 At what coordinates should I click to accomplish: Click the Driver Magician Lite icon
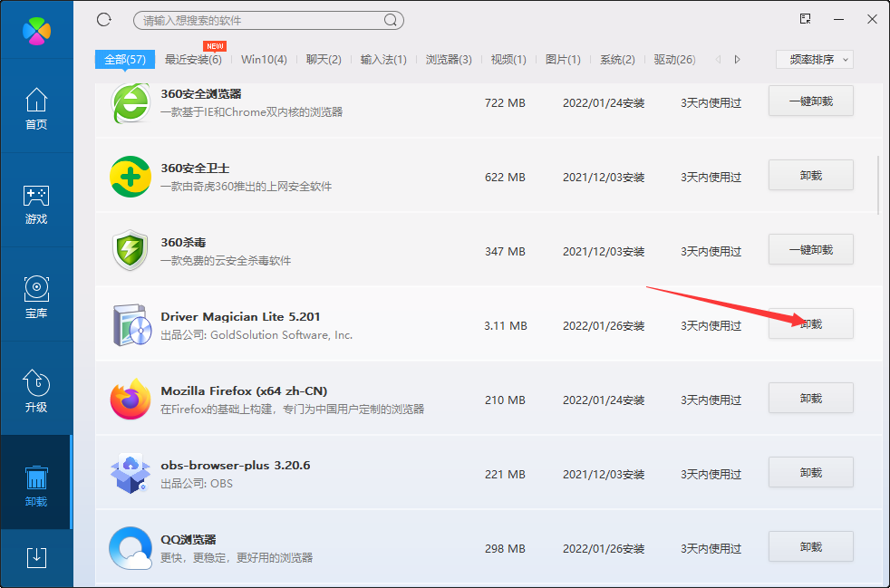click(131, 325)
